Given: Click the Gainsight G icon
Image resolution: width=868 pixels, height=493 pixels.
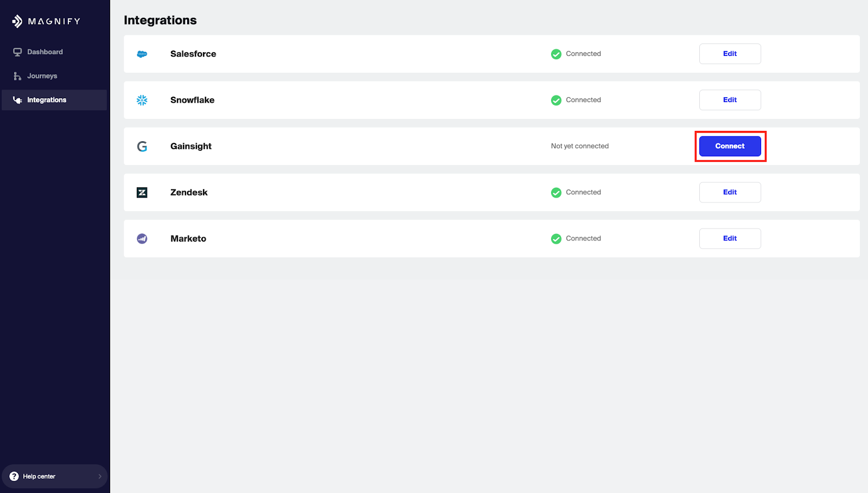Looking at the screenshot, I should (x=142, y=146).
